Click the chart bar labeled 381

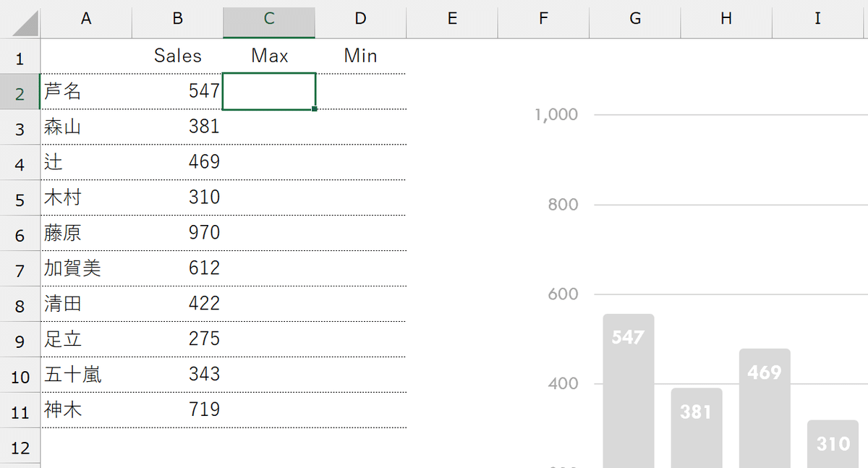click(696, 428)
